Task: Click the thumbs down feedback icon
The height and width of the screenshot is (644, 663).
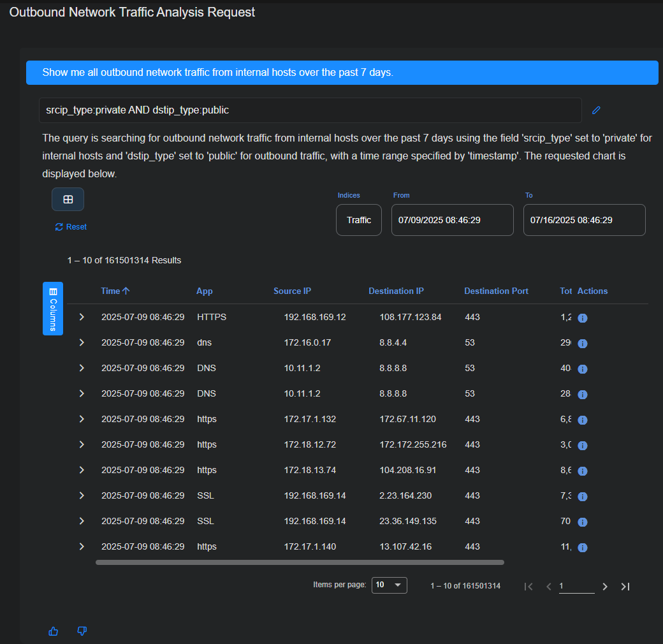Action: click(x=82, y=631)
